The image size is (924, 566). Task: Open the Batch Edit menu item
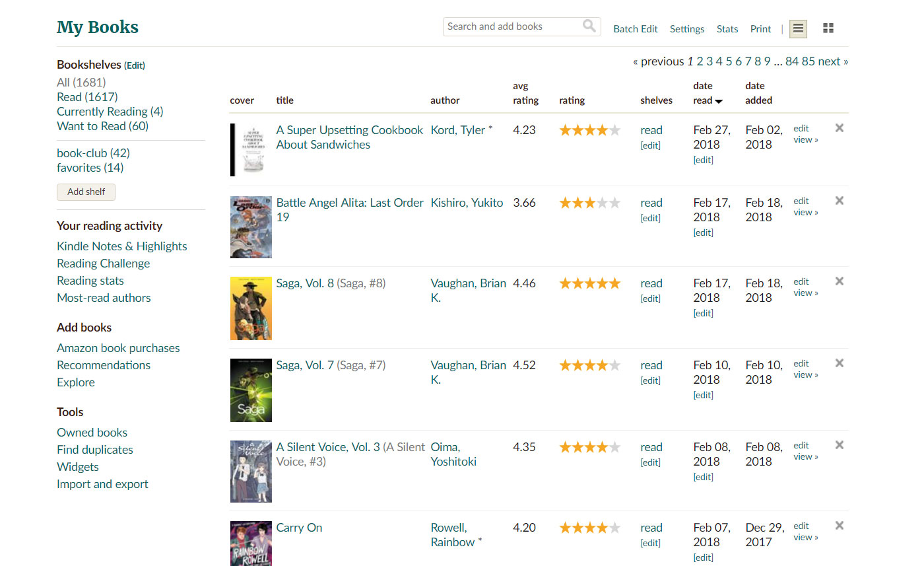pyautogui.click(x=635, y=29)
